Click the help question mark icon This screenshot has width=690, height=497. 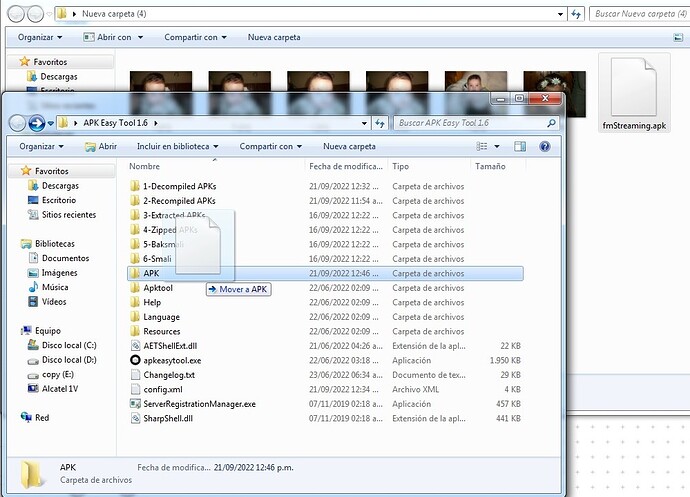pyautogui.click(x=544, y=146)
